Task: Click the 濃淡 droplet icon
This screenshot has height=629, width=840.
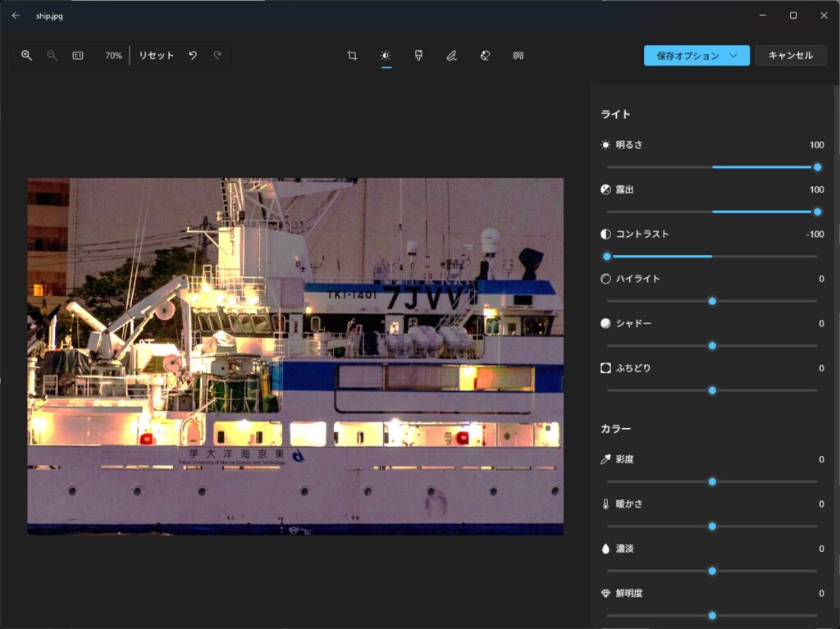Action: coord(605,549)
